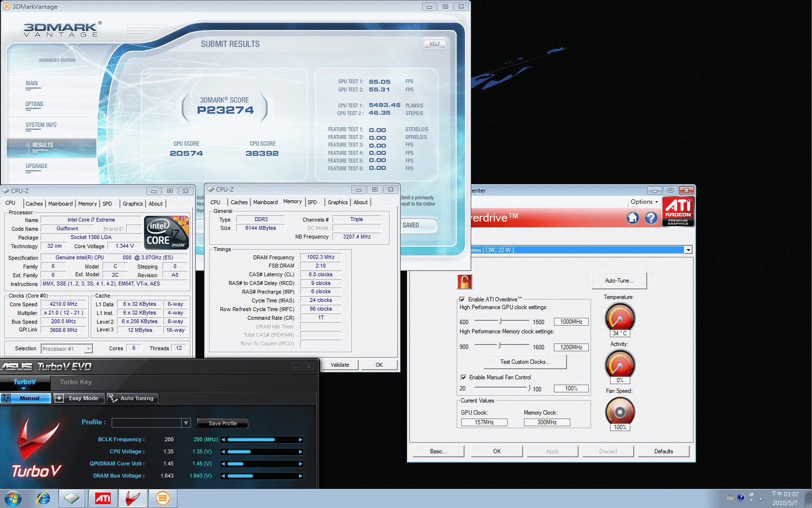The image size is (812, 508).
Task: Show hidden tray icons arrow
Action: [x=760, y=499]
